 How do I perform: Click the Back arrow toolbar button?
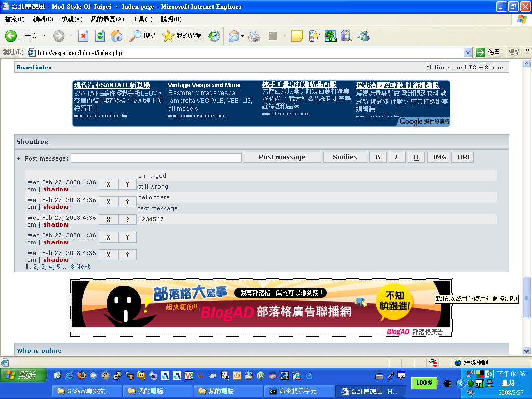11,36
